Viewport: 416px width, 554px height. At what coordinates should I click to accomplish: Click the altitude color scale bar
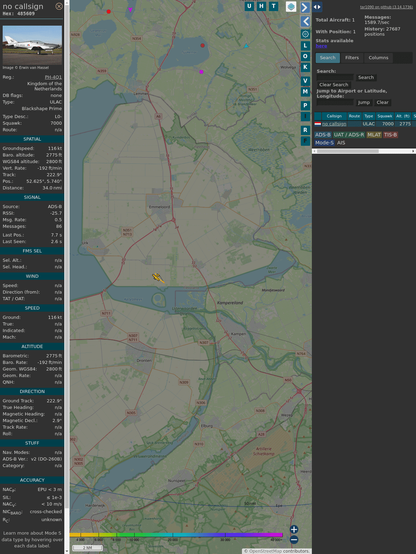[176, 535]
